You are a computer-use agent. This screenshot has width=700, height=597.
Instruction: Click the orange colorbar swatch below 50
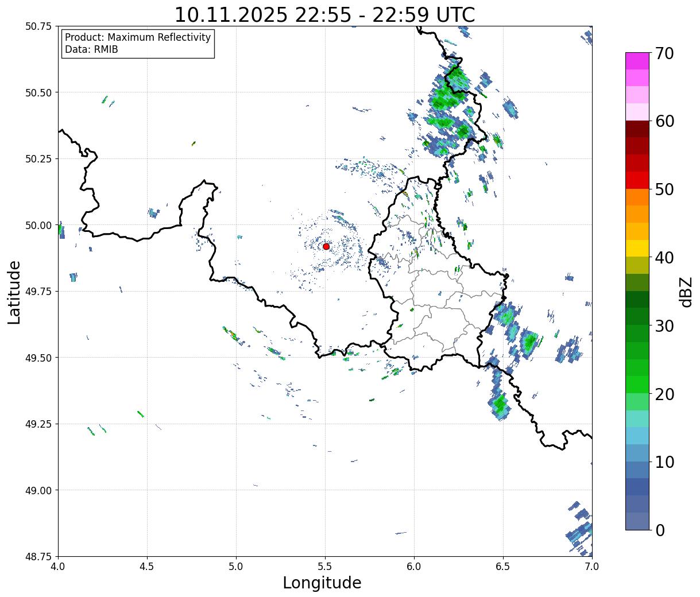[637, 197]
